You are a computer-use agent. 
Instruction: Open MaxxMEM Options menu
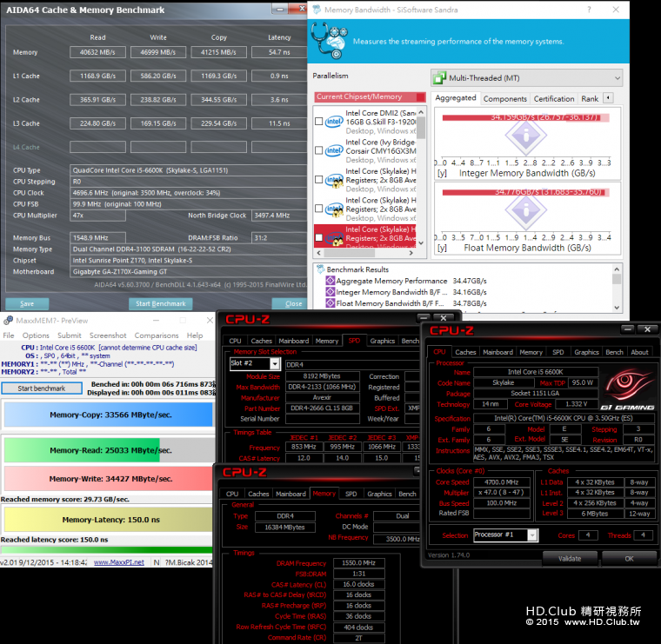click(x=36, y=335)
